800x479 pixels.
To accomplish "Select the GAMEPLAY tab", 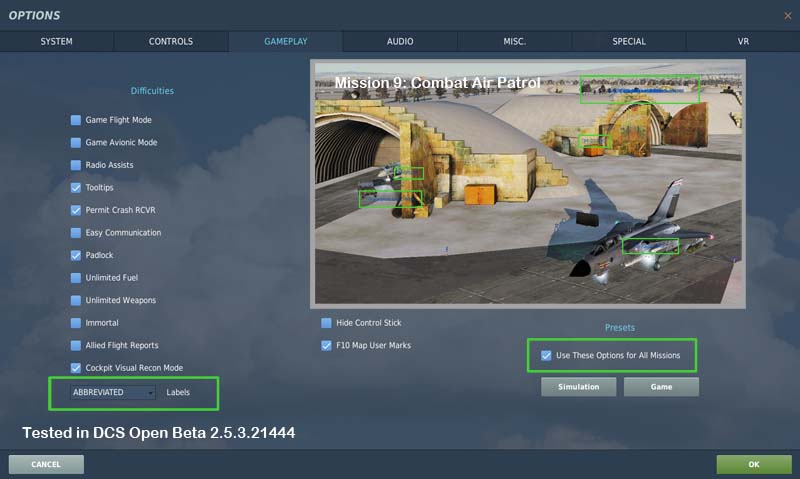I will click(286, 41).
